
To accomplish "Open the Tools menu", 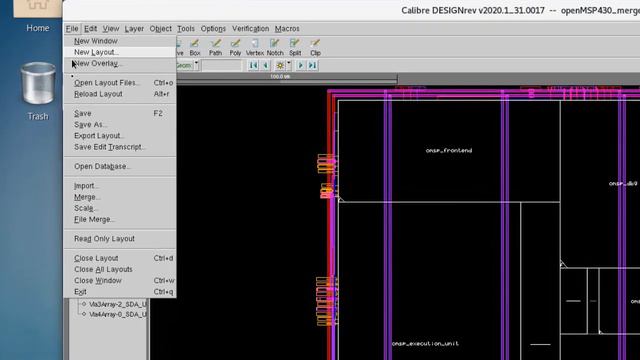I will [x=186, y=29].
